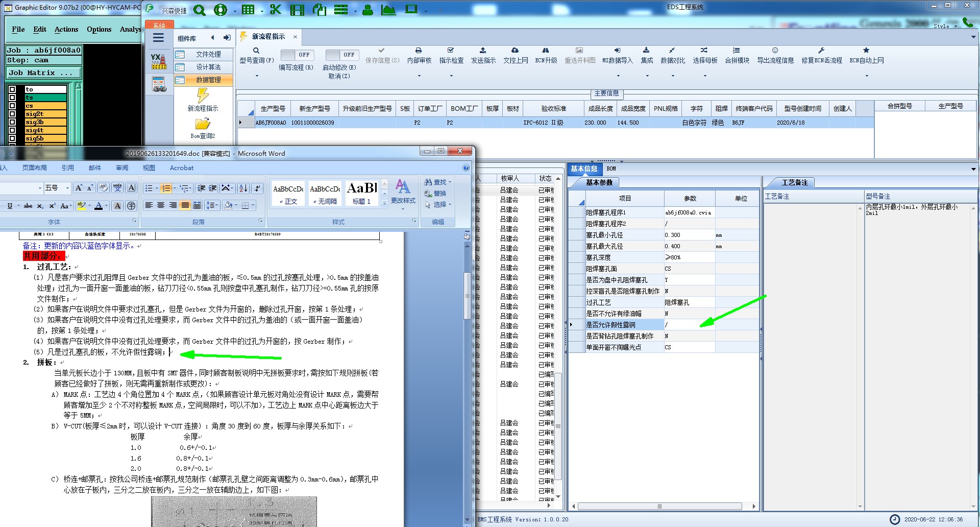Click 型号查询(F) search toolbar item

coord(257,55)
